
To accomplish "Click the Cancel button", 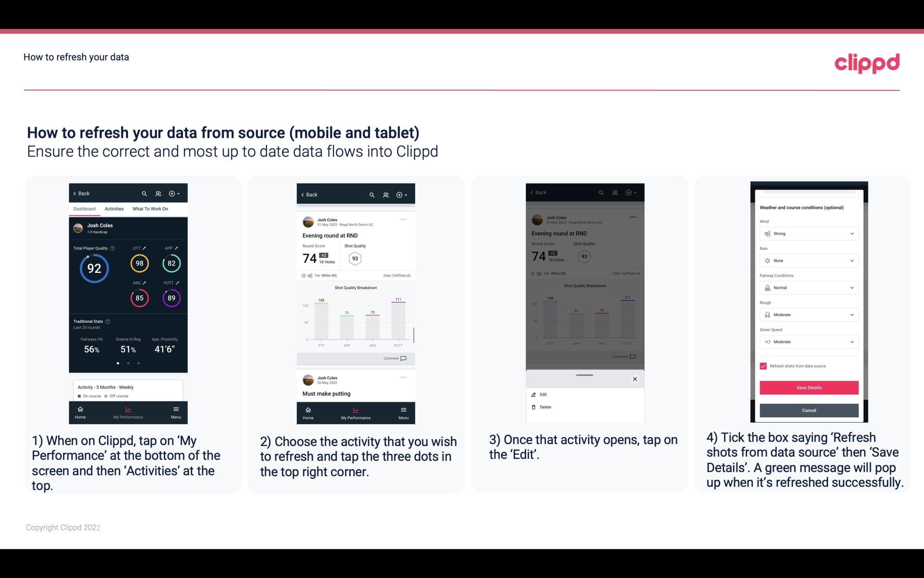I will click(808, 410).
